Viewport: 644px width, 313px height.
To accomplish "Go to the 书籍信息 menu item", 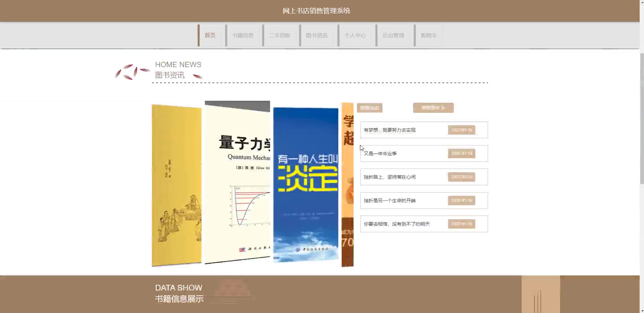I will (x=242, y=35).
